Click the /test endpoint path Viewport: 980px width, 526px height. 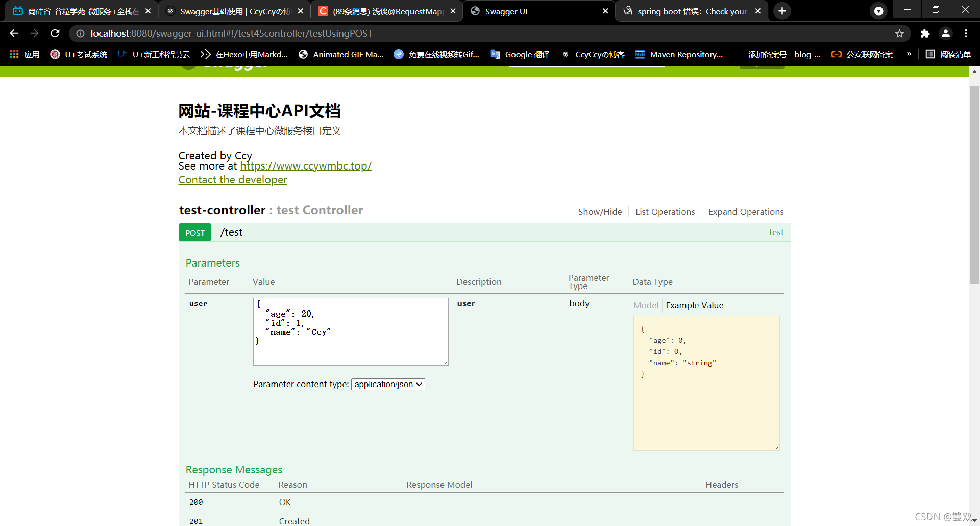(231, 232)
